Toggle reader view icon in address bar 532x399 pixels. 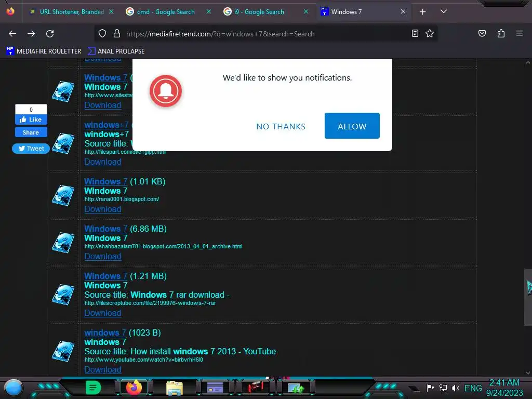tap(415, 33)
